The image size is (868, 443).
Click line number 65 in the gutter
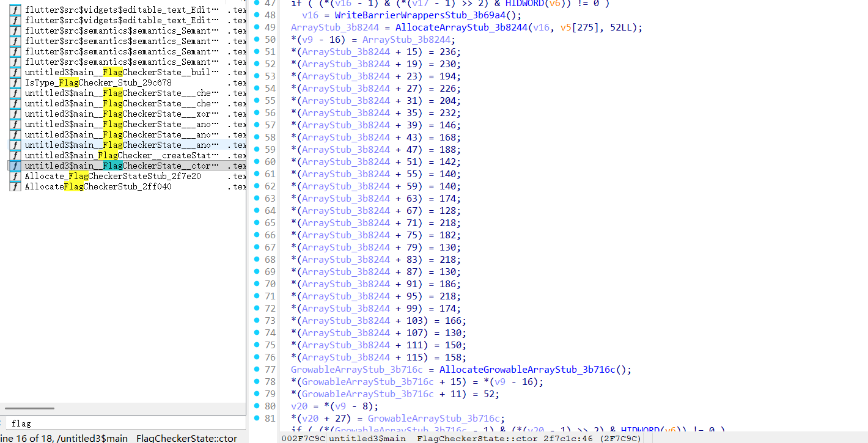point(270,223)
